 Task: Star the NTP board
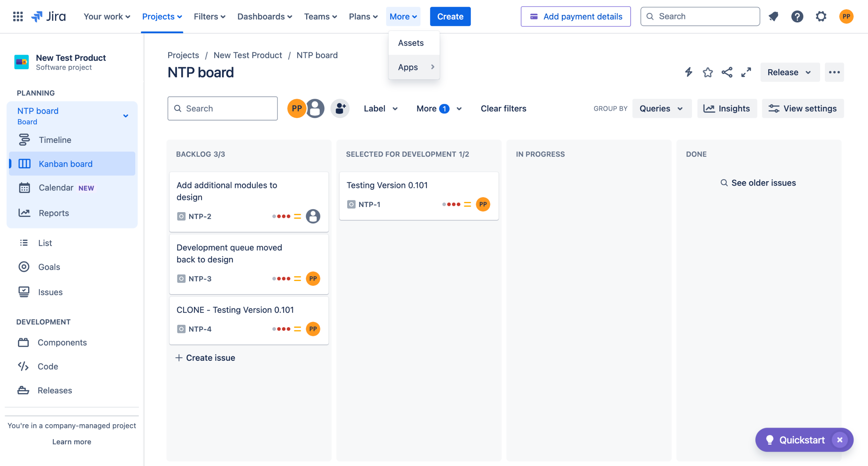click(708, 72)
